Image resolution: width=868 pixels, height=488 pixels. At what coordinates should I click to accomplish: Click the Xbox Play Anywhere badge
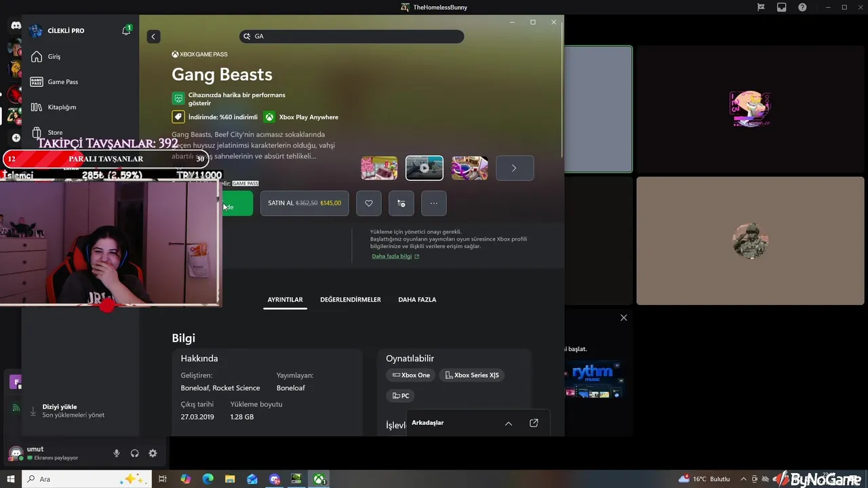(x=301, y=117)
